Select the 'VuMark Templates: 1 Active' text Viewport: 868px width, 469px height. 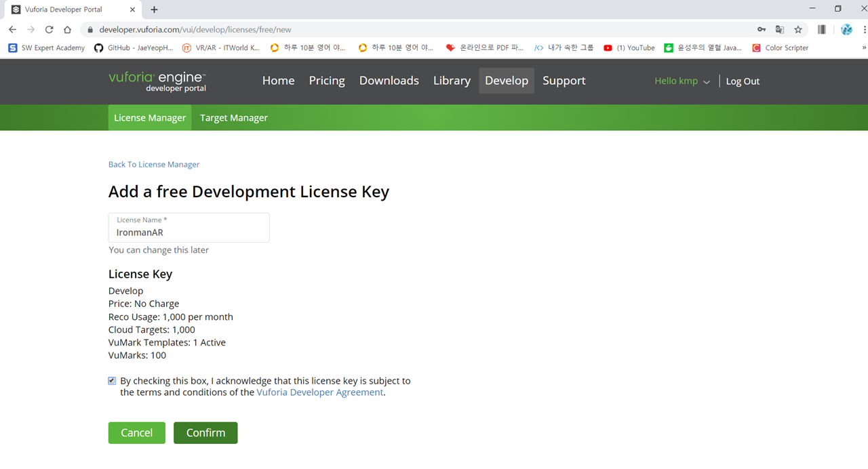[167, 343]
